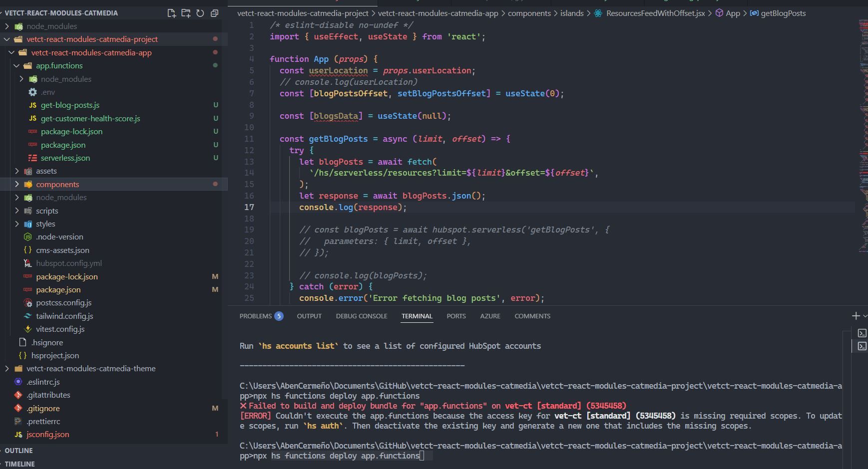Click the plus icon to open new terminal
Image resolution: width=868 pixels, height=469 pixels.
[855, 315]
